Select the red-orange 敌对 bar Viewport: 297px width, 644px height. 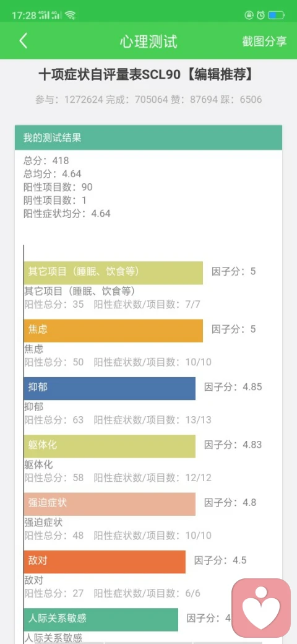pyautogui.click(x=105, y=562)
